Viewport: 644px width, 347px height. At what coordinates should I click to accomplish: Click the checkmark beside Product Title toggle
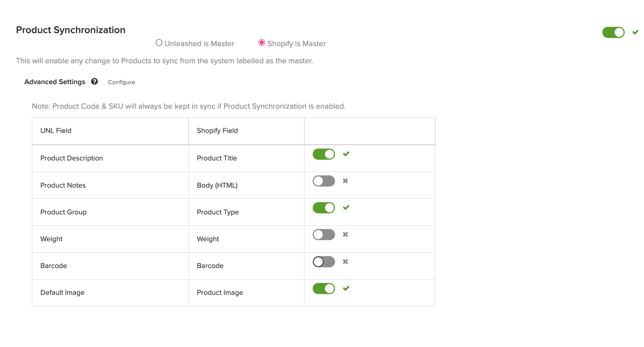[x=346, y=154]
